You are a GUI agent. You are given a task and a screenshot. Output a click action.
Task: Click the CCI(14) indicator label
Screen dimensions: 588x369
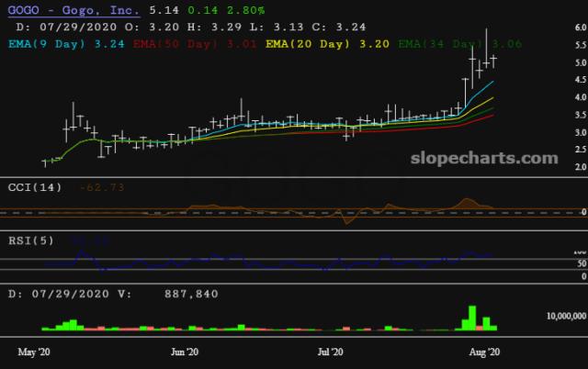(35, 187)
